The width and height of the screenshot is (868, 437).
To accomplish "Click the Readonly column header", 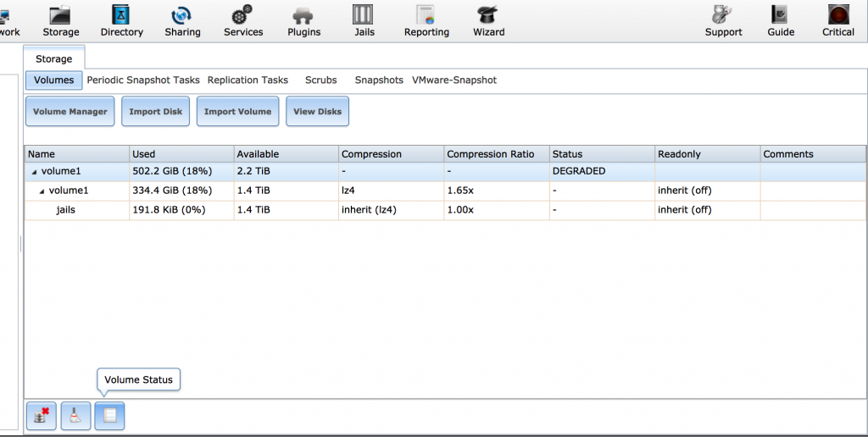I will click(708, 154).
